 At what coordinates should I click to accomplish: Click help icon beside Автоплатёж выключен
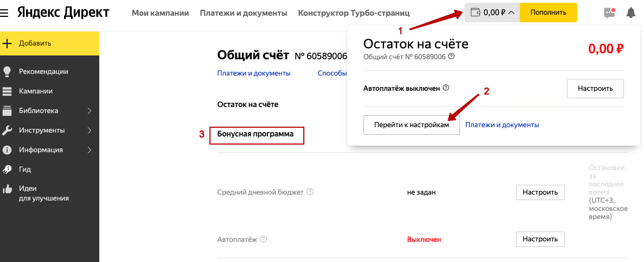coord(446,88)
